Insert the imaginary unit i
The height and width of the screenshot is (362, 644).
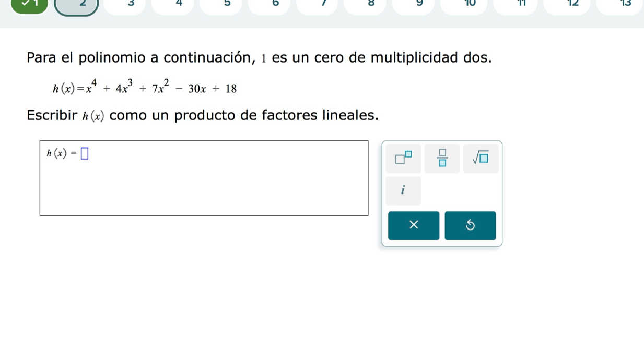(404, 190)
